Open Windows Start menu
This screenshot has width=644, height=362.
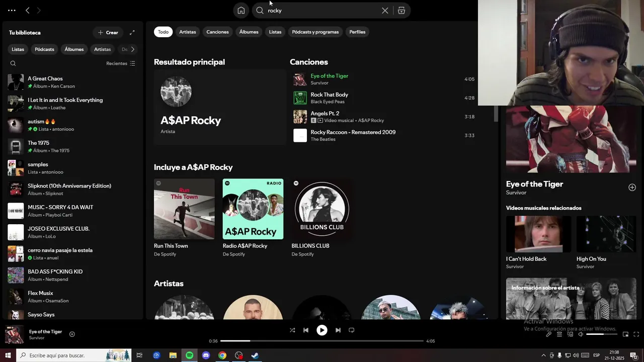(x=8, y=355)
